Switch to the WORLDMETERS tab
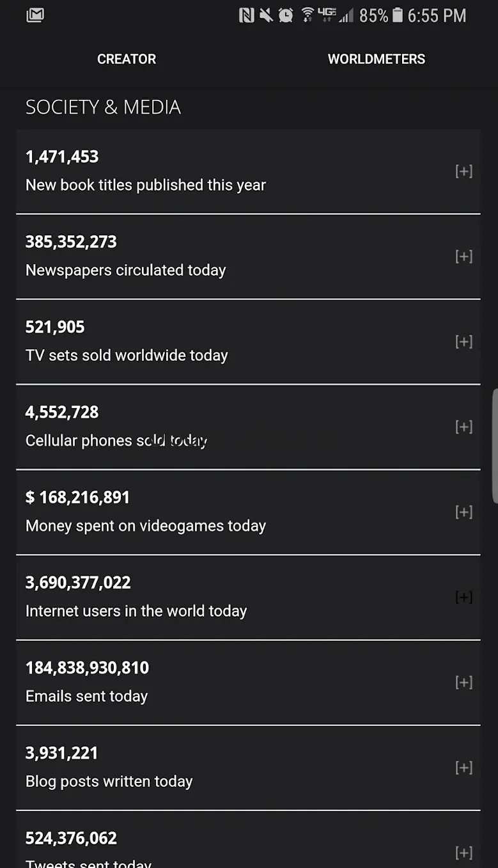This screenshot has height=868, width=498. click(x=376, y=59)
